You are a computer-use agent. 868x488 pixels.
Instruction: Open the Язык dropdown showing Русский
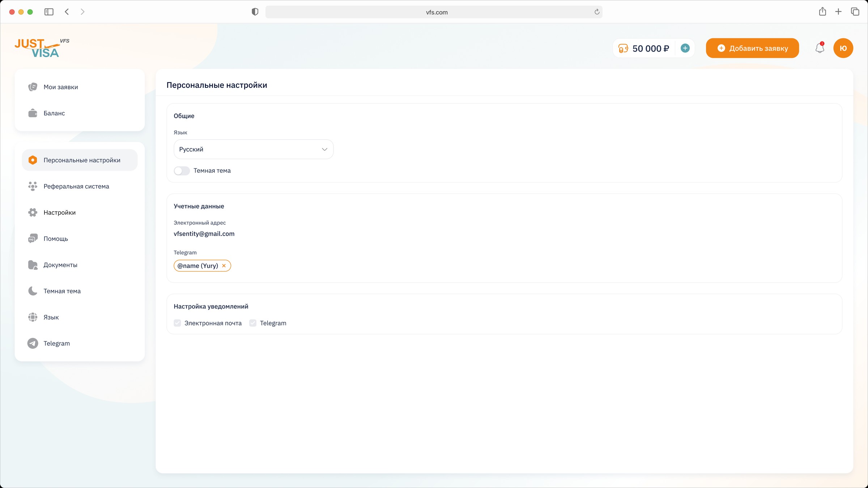tap(254, 149)
